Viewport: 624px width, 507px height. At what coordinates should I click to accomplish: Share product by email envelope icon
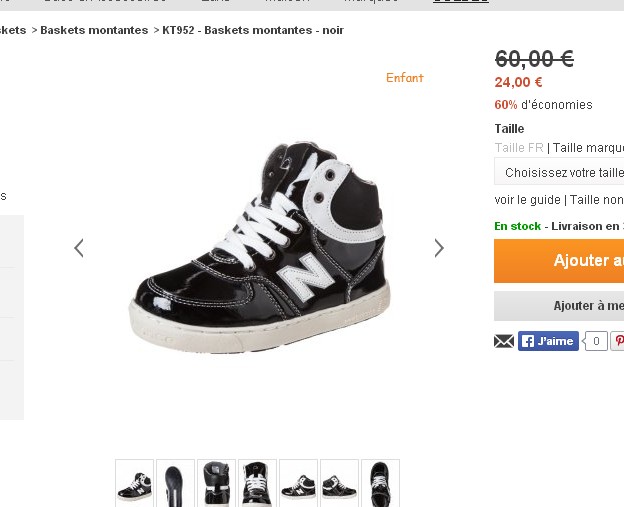point(504,341)
